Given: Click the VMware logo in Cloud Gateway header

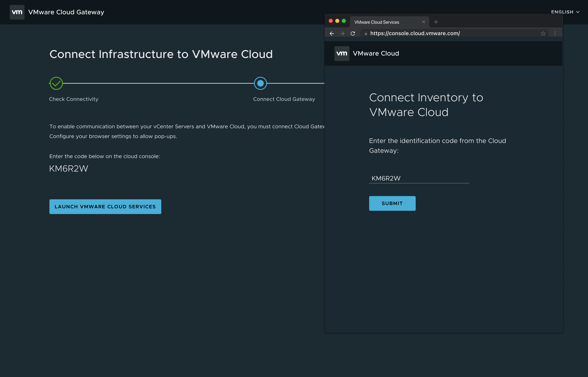Looking at the screenshot, I should [x=17, y=12].
